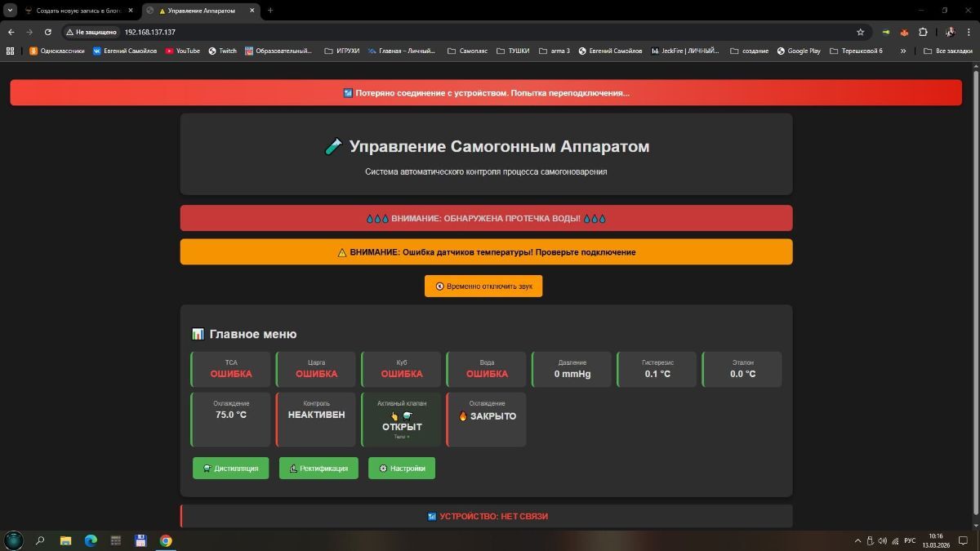Temporarily mute alarm sound button
The image size is (980, 551).
point(483,286)
